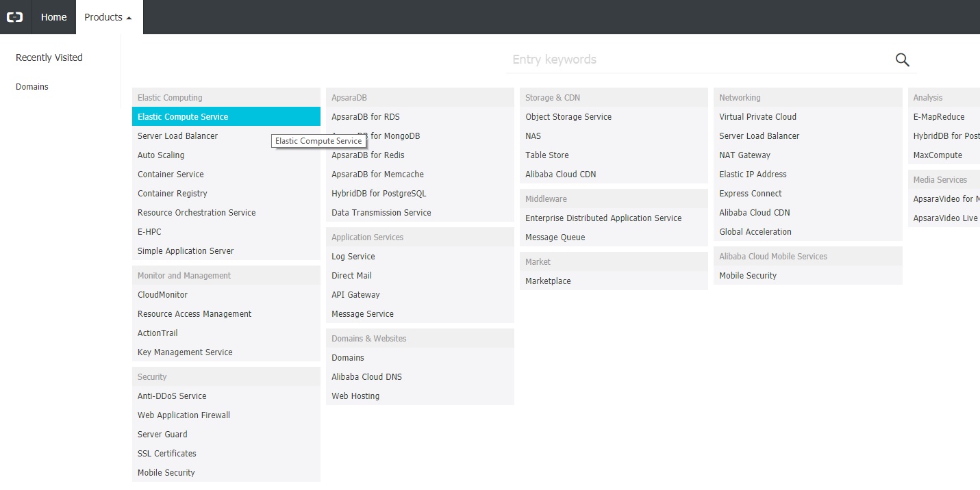Open Elastic IP Address
Image resolution: width=980 pixels, height=490 pixels.
click(808, 174)
